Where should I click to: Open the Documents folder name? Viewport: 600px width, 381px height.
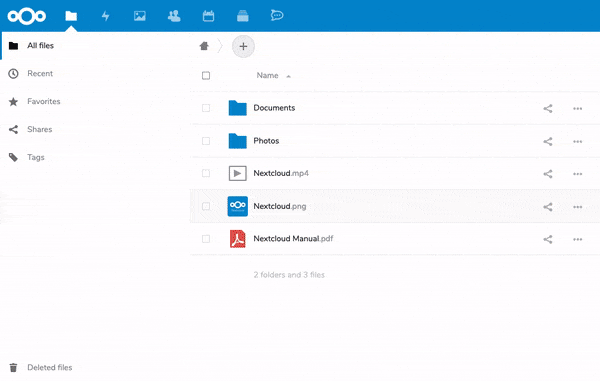pyautogui.click(x=274, y=108)
